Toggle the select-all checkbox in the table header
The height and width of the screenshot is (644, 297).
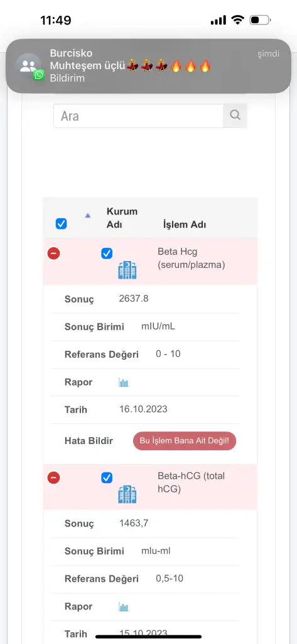[61, 224]
